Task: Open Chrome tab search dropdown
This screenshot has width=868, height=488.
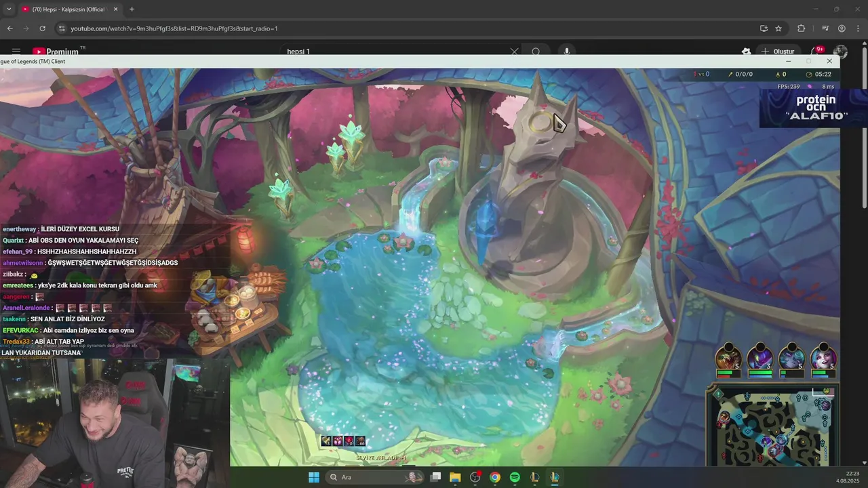Action: pos(9,9)
